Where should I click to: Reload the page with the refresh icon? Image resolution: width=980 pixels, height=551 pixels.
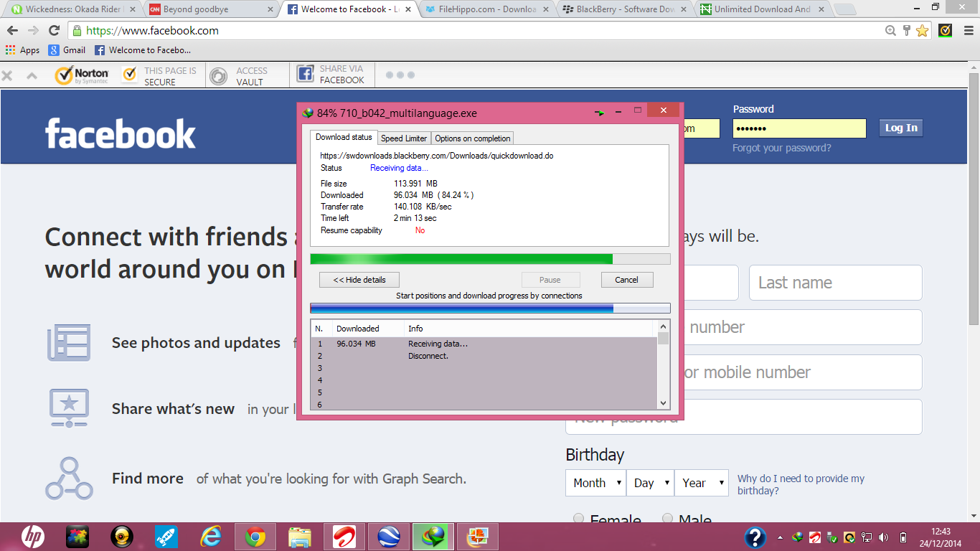tap(54, 31)
